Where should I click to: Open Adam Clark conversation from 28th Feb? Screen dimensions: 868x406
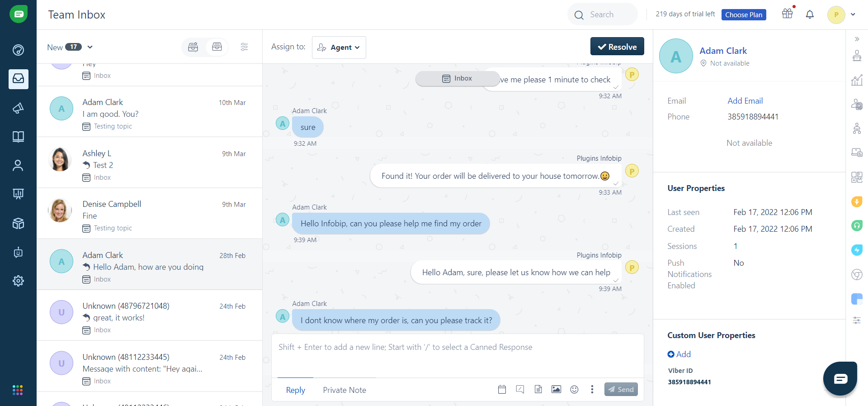tap(150, 264)
